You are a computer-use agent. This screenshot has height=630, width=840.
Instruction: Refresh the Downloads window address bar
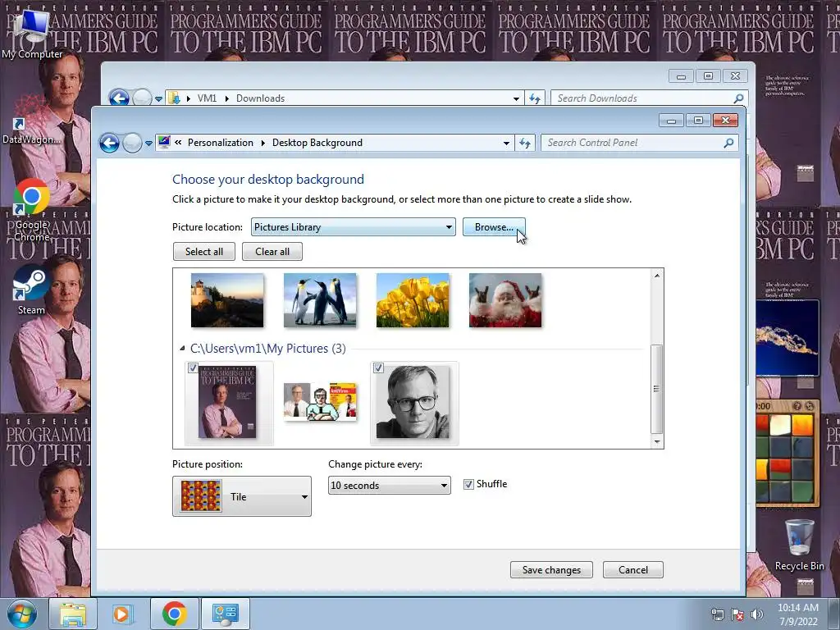coord(535,98)
